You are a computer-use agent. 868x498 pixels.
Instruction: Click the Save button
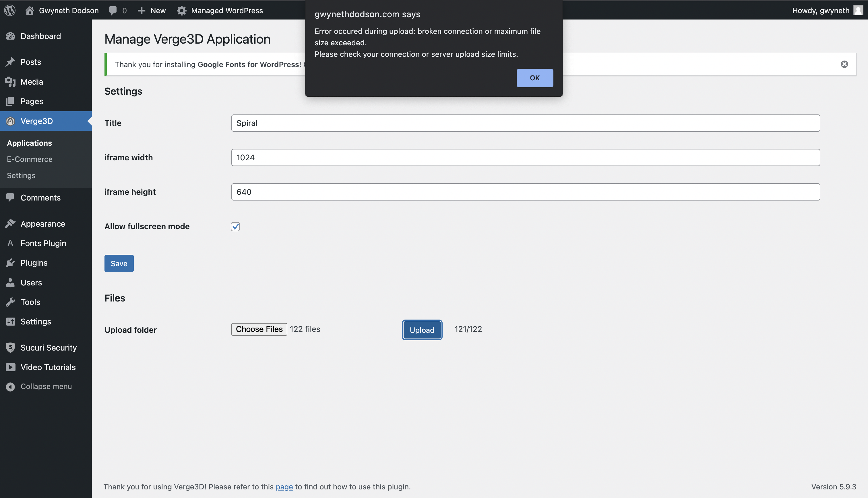[119, 263]
